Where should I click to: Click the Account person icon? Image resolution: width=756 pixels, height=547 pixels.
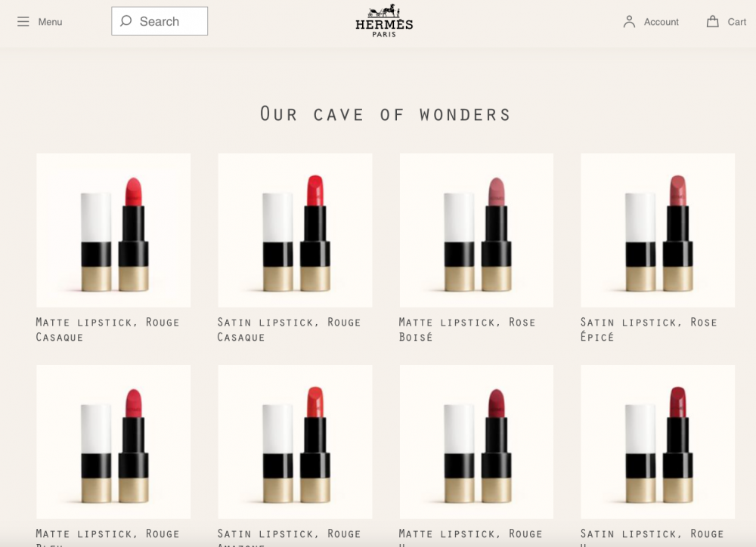[629, 22]
